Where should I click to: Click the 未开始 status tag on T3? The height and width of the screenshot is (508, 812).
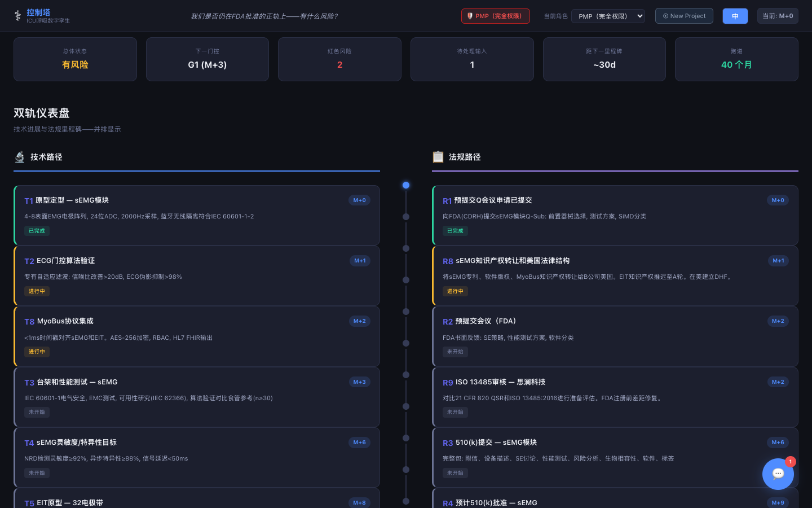click(x=37, y=412)
